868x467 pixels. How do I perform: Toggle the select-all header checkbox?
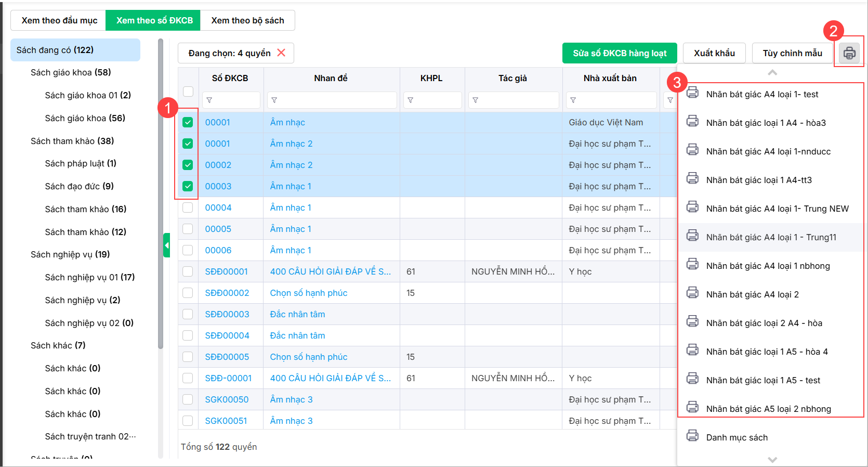188,92
